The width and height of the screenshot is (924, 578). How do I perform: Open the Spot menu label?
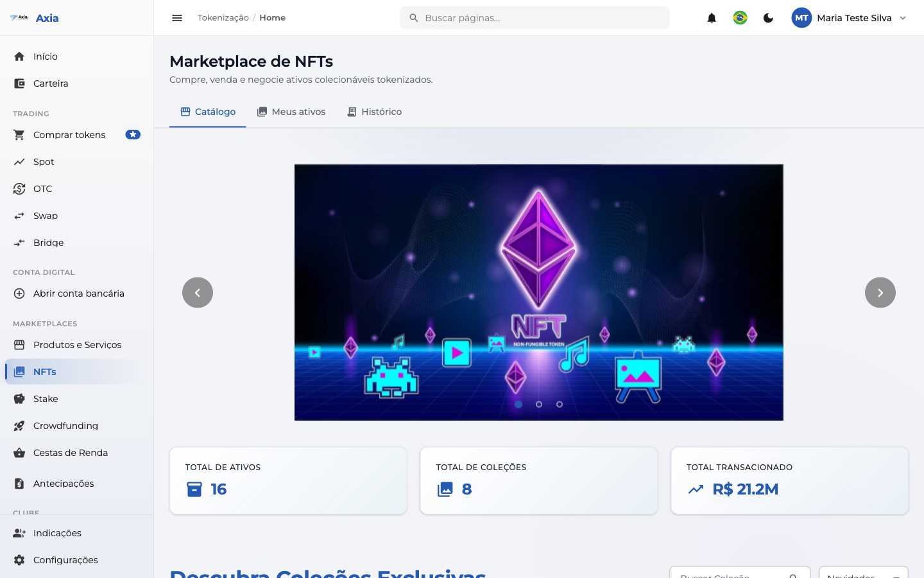point(44,162)
